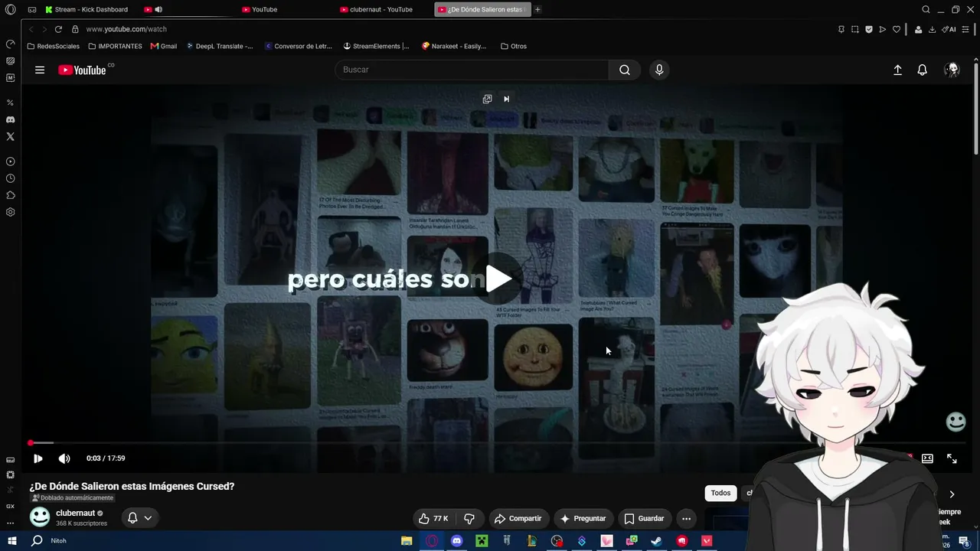Select the Todos filter chip

click(x=720, y=493)
